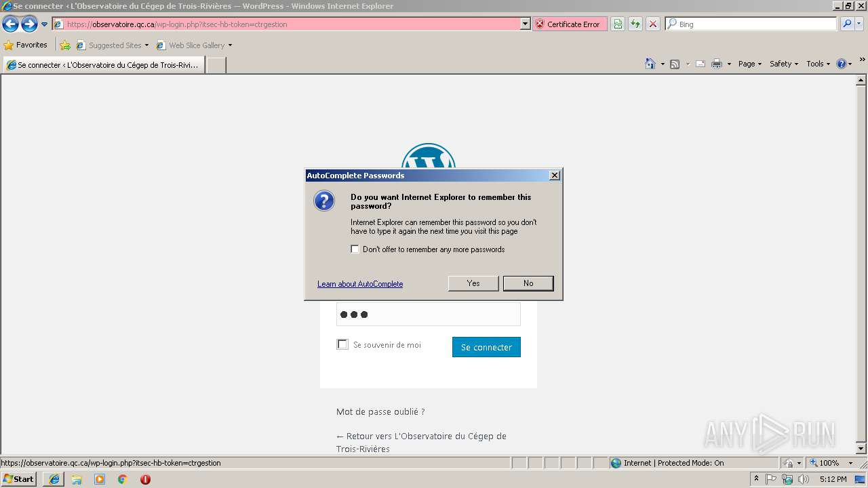This screenshot has width=868, height=488.
Task: Click Yes to remember the password
Action: point(473,283)
